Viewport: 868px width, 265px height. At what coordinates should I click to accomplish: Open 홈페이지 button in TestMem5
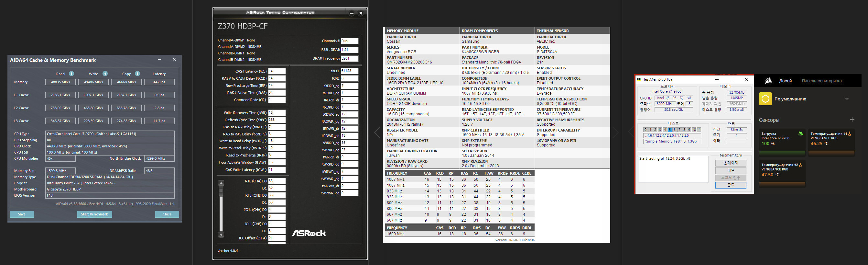[x=731, y=163]
